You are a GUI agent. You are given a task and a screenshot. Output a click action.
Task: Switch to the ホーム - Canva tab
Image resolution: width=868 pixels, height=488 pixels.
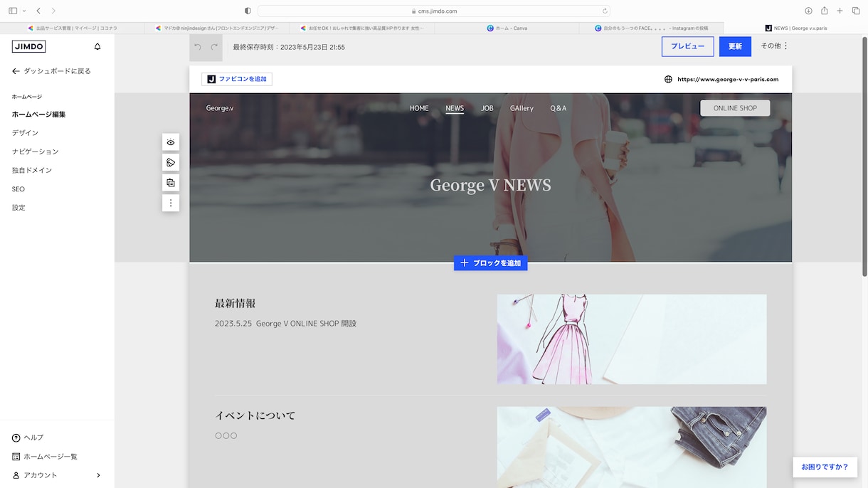506,28
